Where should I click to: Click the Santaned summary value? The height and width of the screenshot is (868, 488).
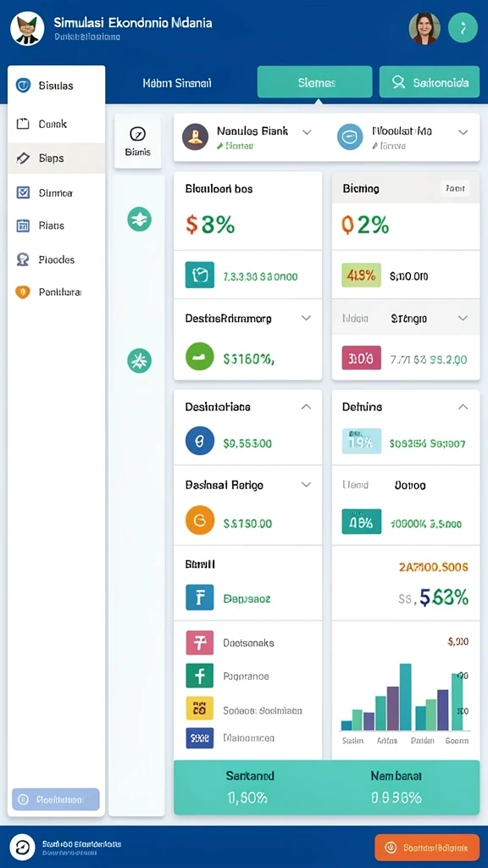click(x=247, y=798)
